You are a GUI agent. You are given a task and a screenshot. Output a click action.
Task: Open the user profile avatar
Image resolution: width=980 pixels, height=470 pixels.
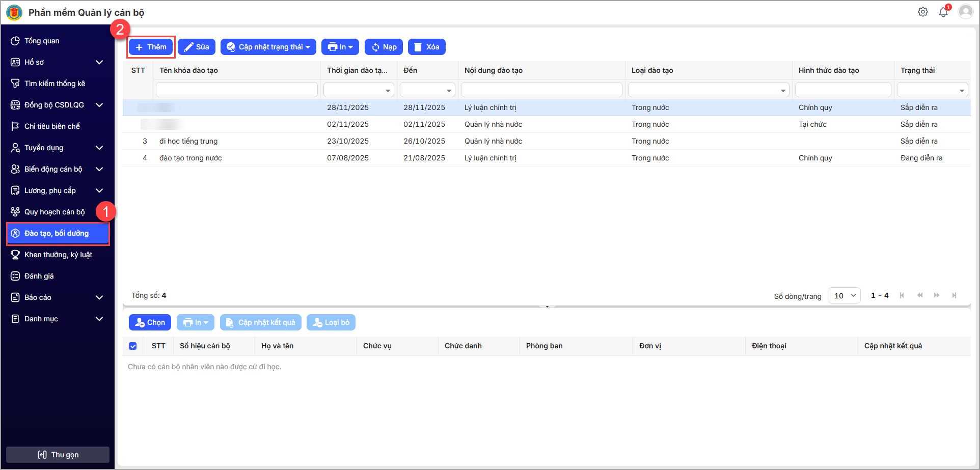[965, 12]
